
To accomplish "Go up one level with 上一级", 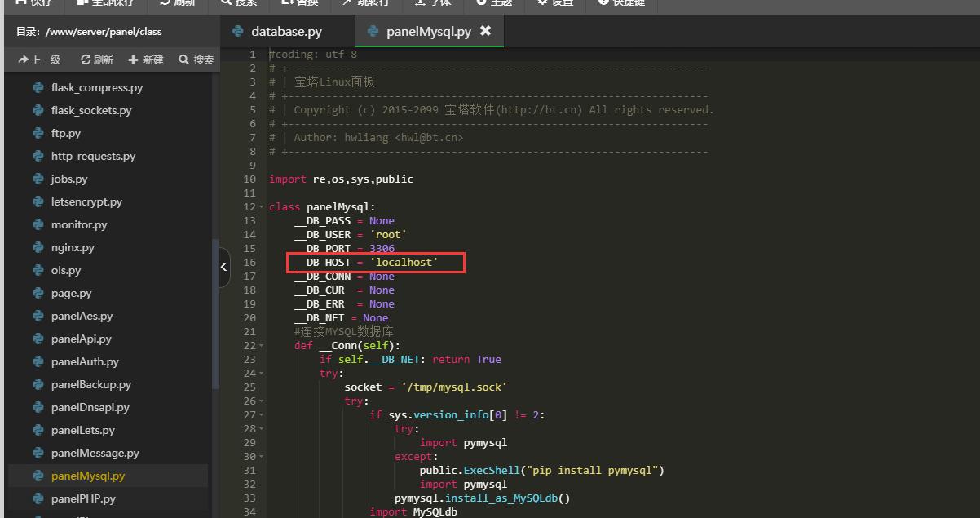I will [x=39, y=60].
